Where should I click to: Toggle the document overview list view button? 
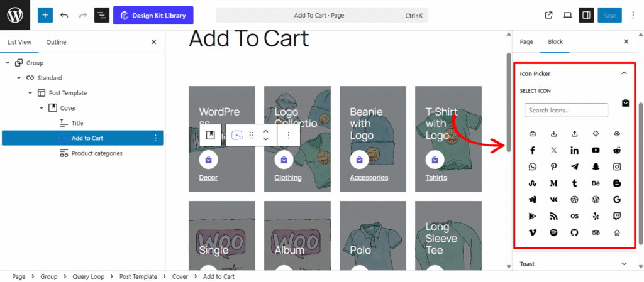(101, 15)
